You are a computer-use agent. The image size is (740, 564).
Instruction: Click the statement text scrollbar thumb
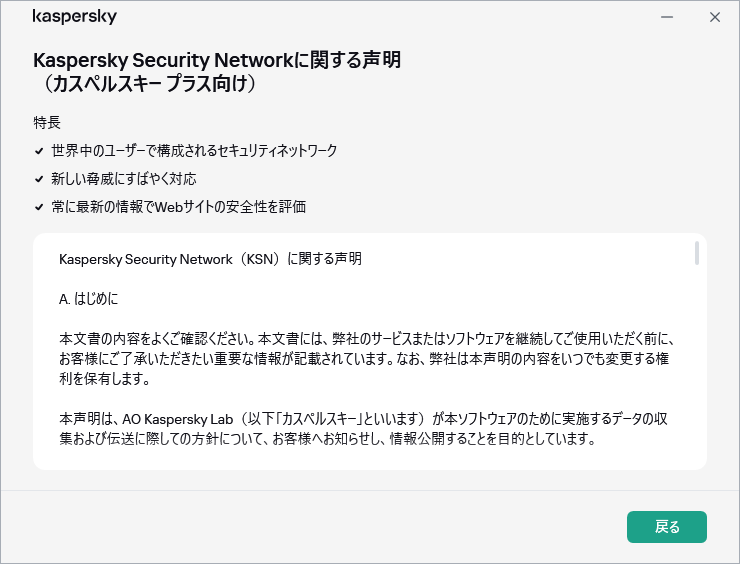tap(696, 253)
